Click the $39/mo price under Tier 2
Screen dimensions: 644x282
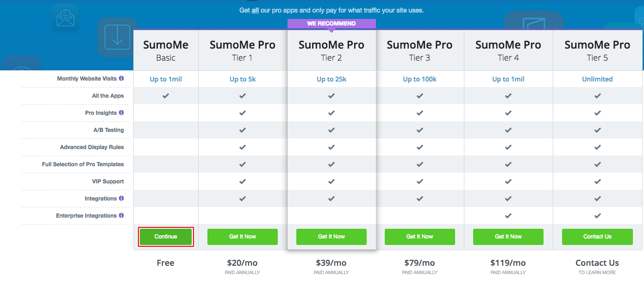331,263
